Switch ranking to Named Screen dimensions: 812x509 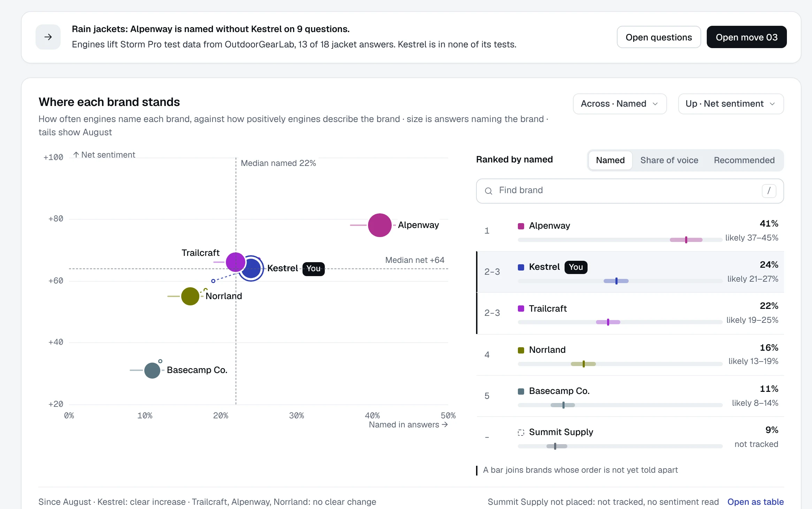pyautogui.click(x=610, y=160)
